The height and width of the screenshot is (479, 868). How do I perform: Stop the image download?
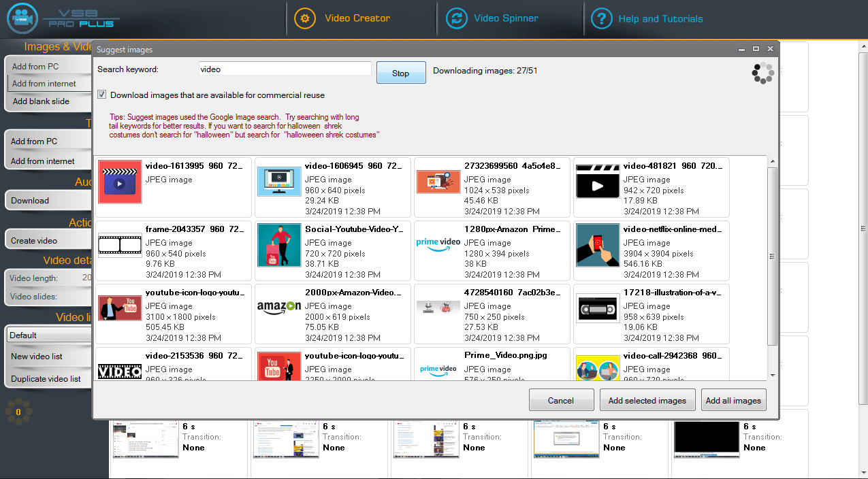click(401, 73)
